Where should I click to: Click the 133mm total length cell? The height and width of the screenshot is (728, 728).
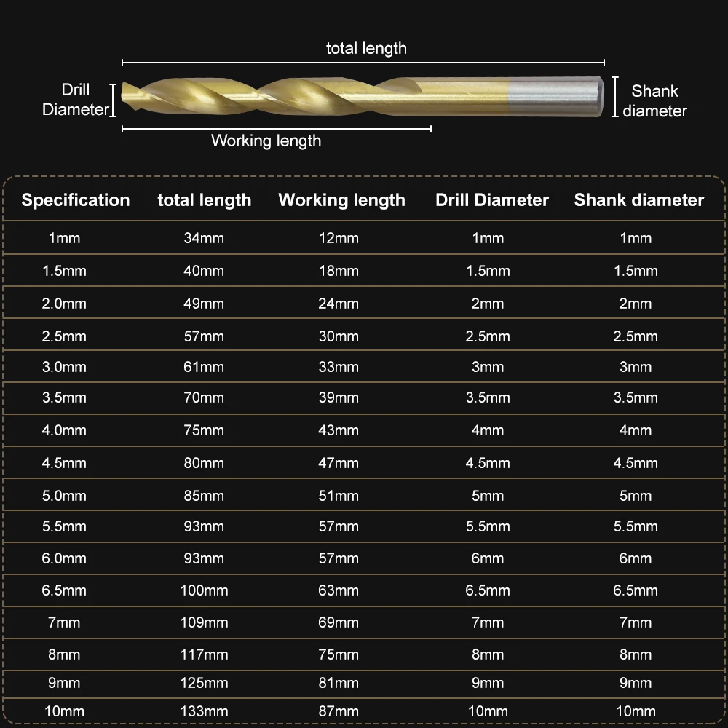pyautogui.click(x=205, y=711)
